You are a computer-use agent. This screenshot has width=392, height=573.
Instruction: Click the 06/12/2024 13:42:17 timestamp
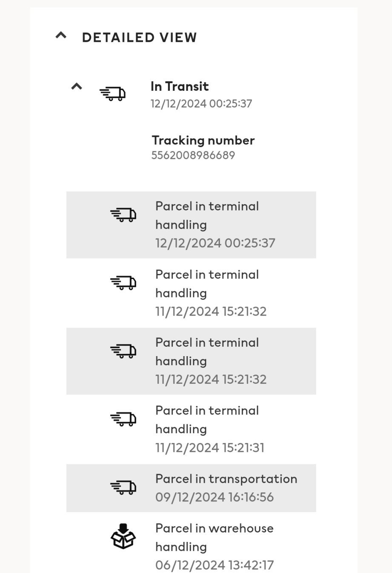coord(214,565)
